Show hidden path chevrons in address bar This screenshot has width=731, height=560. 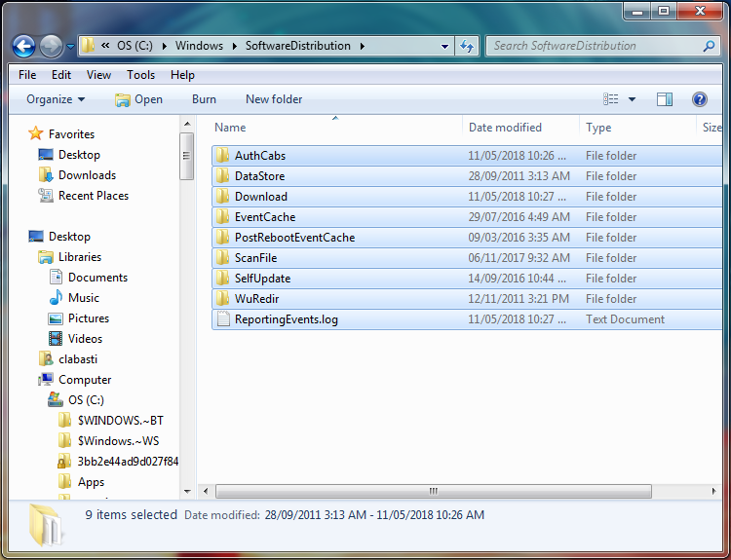[x=105, y=45]
